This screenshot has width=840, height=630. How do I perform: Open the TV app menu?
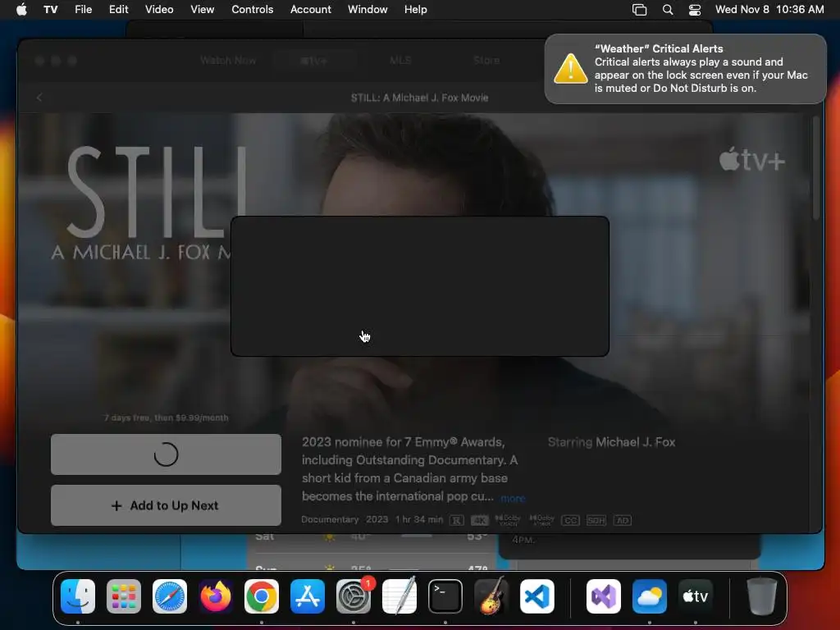(50, 9)
